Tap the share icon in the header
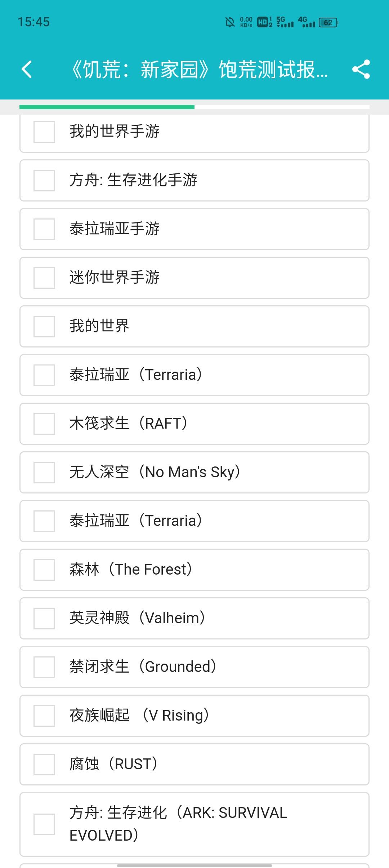 pos(361,69)
